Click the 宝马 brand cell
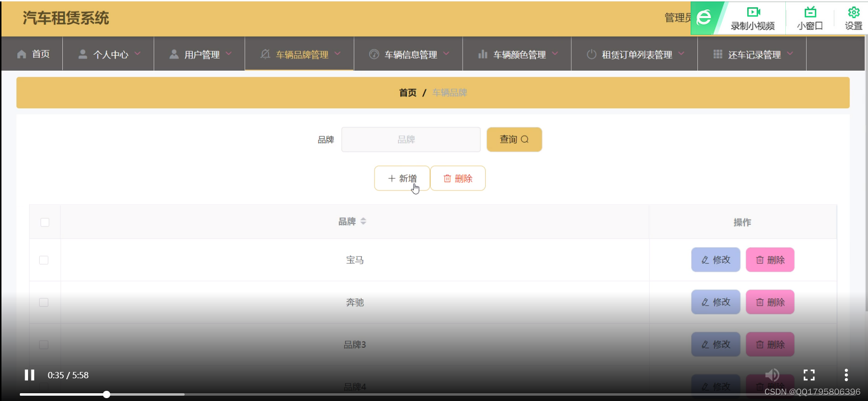Image resolution: width=868 pixels, height=401 pixels. tap(355, 260)
